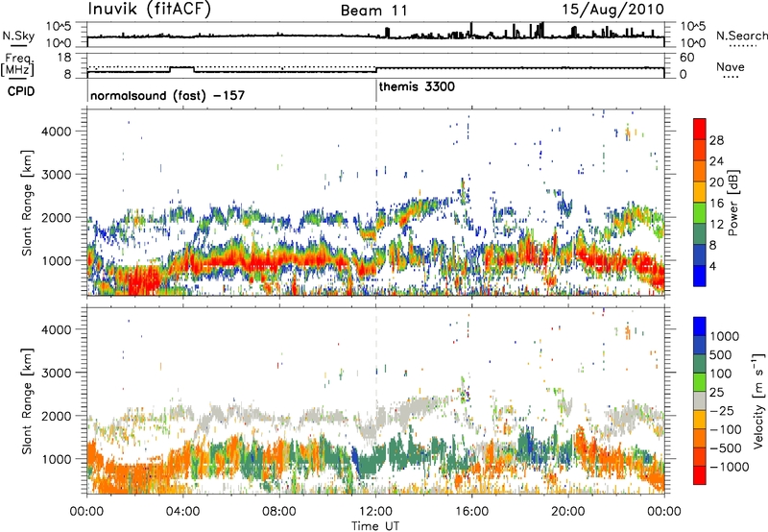Viewport: 768px width, 532px height.
Task: Click the '20:00' time tick label
Action: [x=567, y=512]
